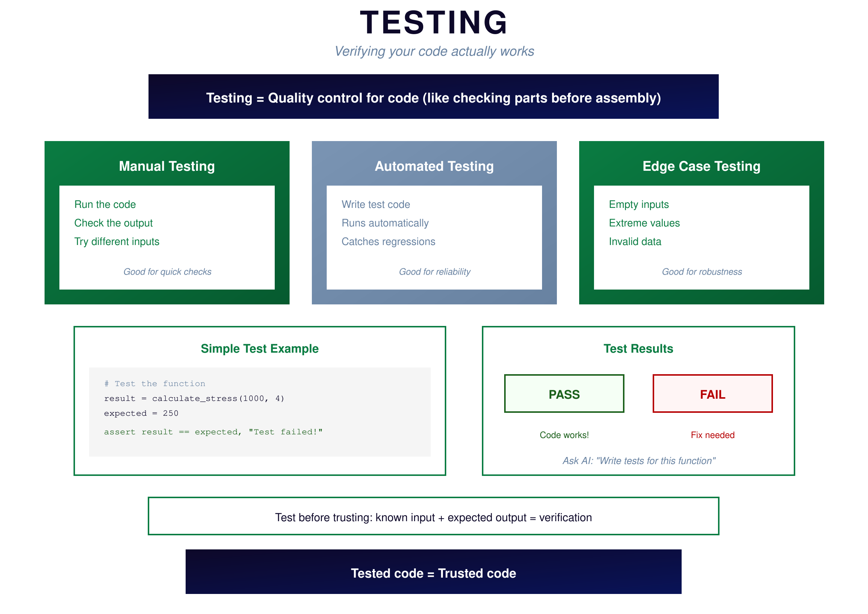Viewport: 868px width, 614px height.
Task: Select the Edge Case Testing heading
Action: tap(701, 166)
